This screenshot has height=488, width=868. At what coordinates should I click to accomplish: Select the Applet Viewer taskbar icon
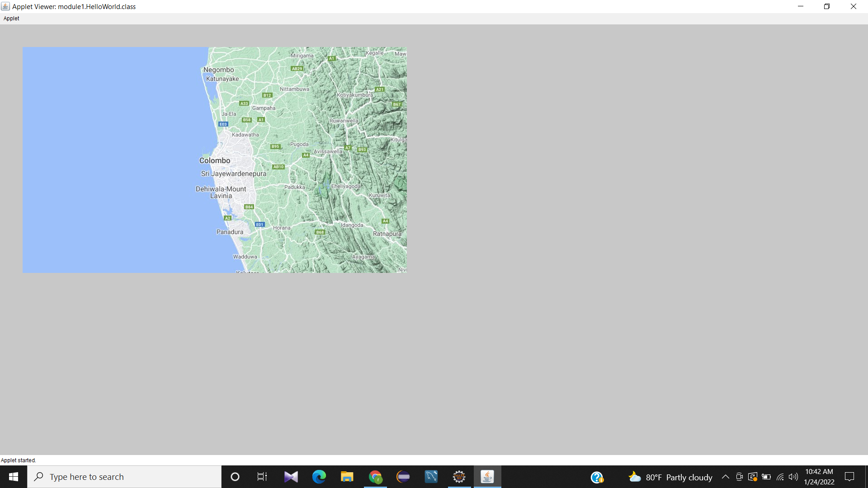pyautogui.click(x=487, y=477)
